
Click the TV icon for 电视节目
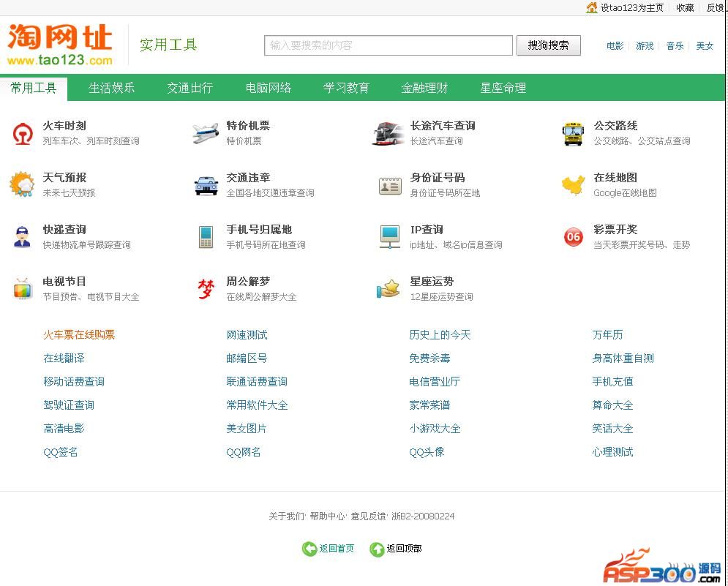click(x=23, y=289)
